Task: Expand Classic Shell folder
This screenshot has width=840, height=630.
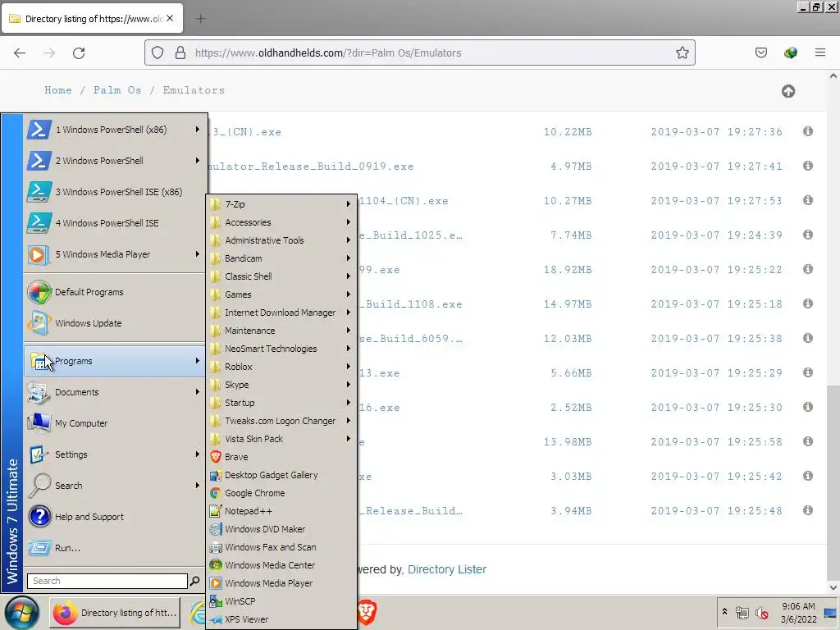Action: click(281, 276)
